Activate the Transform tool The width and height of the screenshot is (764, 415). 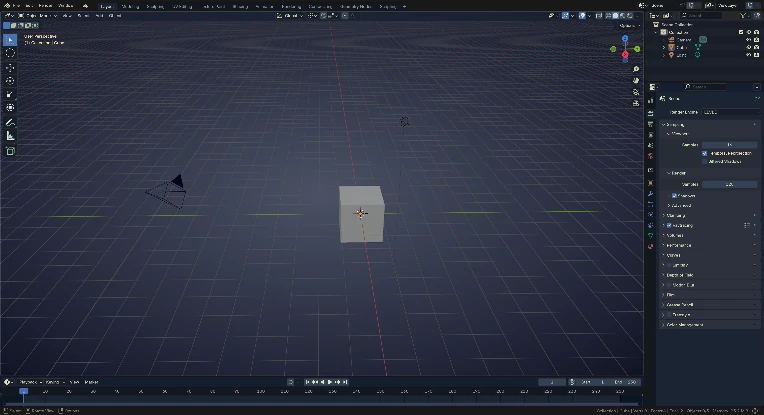tap(10, 107)
